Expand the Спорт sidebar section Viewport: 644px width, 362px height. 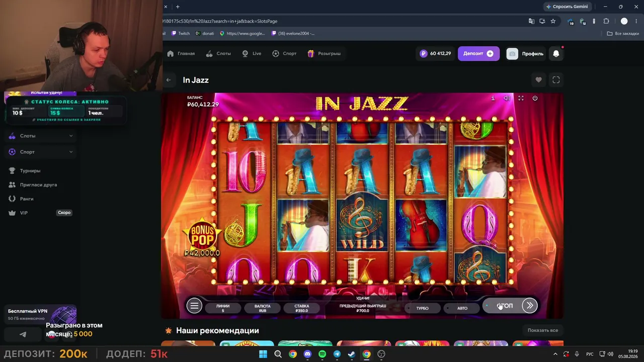click(x=41, y=152)
